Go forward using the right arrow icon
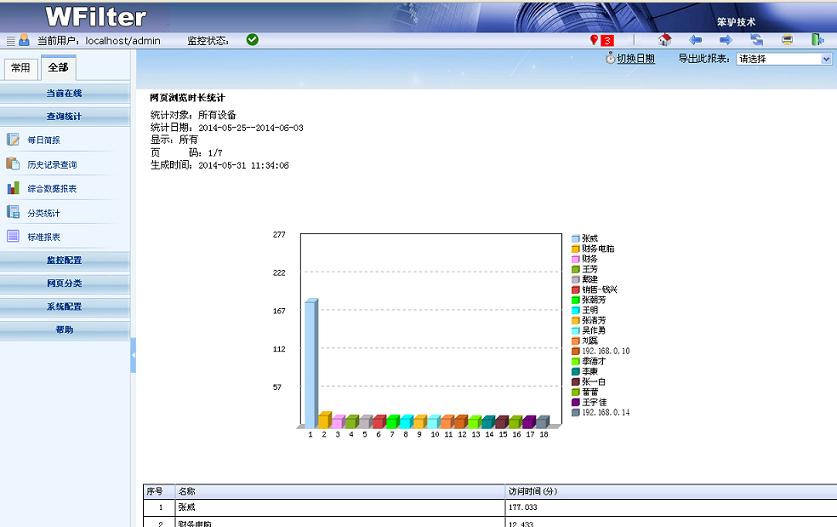The width and height of the screenshot is (837, 527). (x=726, y=40)
